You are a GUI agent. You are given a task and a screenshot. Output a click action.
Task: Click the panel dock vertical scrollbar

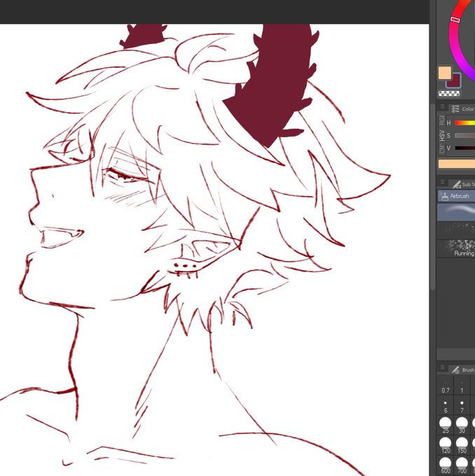[433, 197]
